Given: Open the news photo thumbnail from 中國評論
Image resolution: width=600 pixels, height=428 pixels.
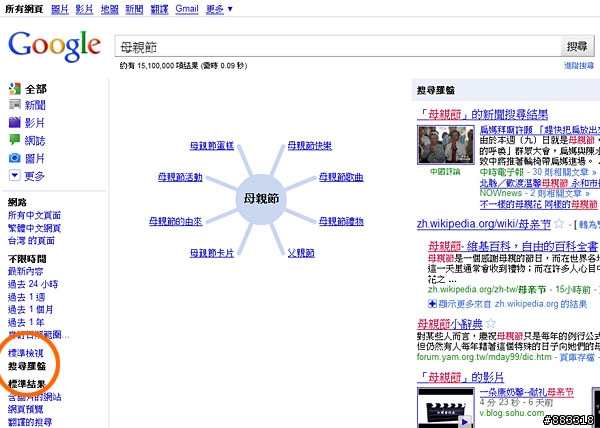Looking at the screenshot, I should click(x=446, y=145).
